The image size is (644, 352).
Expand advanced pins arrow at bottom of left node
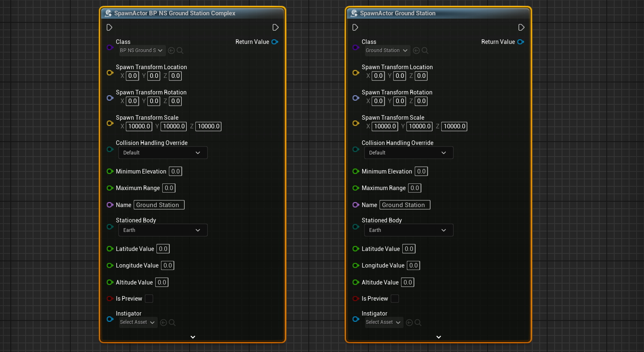click(x=193, y=337)
